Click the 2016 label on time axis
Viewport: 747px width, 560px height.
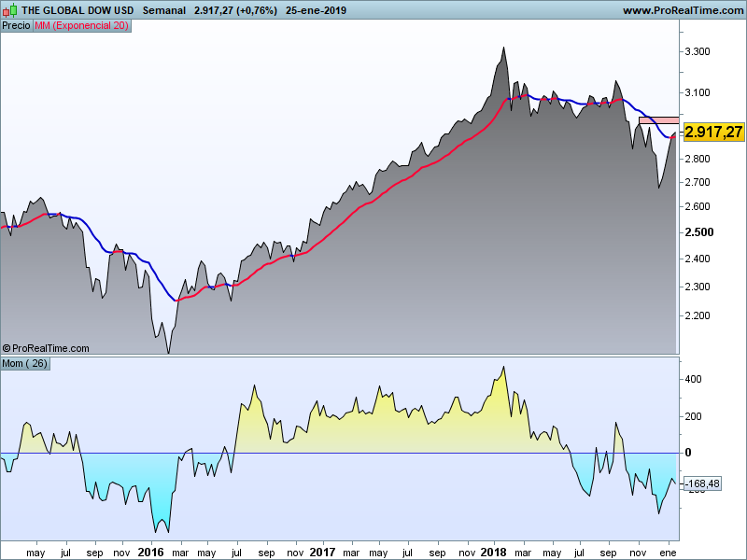click(x=150, y=553)
